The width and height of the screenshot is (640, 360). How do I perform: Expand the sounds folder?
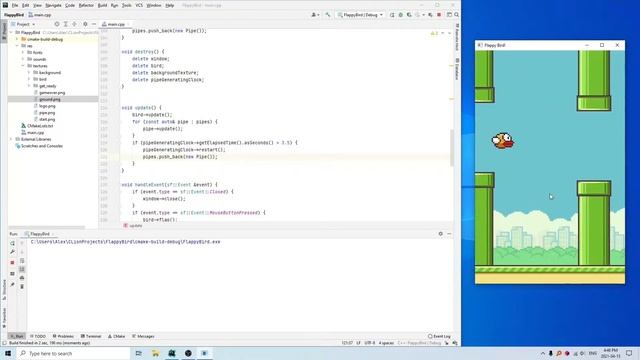[23, 59]
